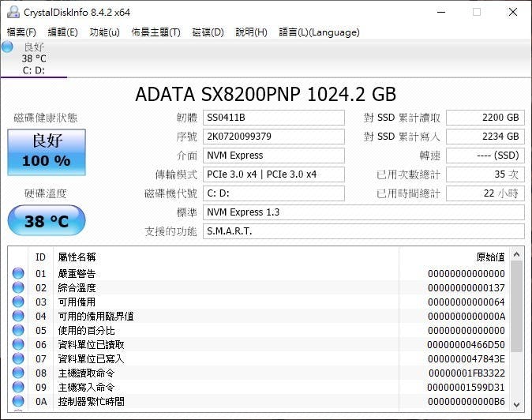Click the scroll up arrow in attribute list
Screen dimensions: 532x420
pos(517,254)
